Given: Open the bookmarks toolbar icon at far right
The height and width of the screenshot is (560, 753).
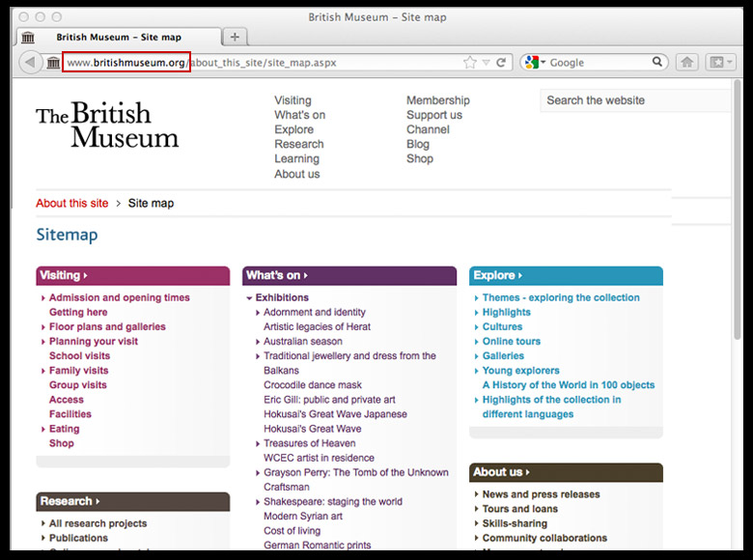Looking at the screenshot, I should pos(717,63).
